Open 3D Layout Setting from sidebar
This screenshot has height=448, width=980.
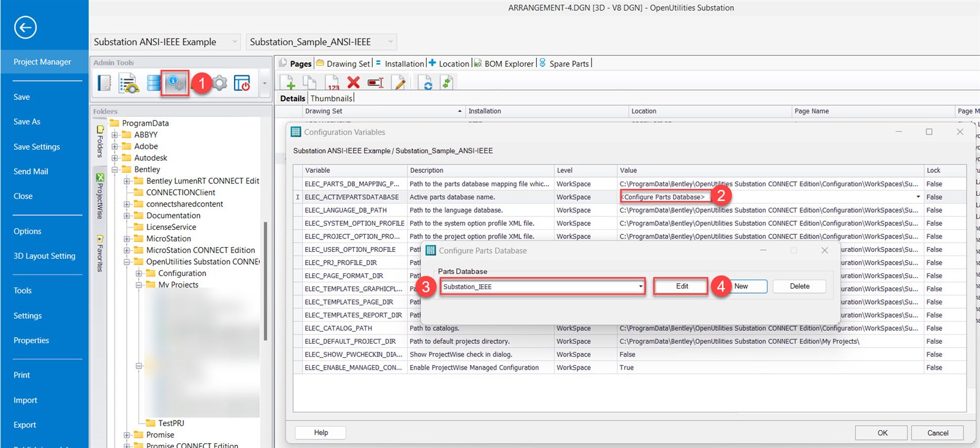44,256
